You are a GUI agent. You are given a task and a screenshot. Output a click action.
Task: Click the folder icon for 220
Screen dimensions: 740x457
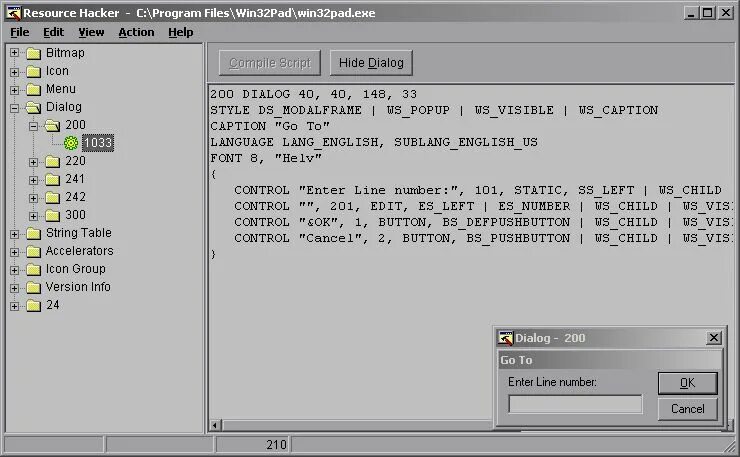pos(52,161)
